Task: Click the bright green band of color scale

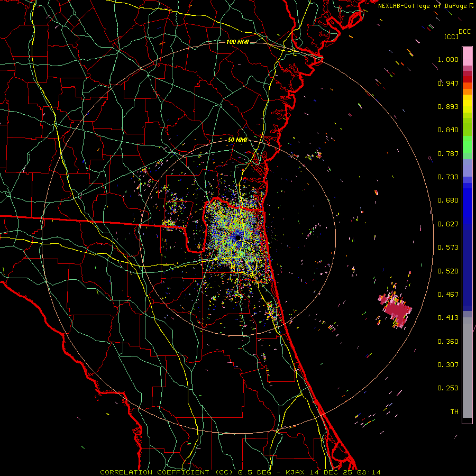Action: tap(467, 144)
